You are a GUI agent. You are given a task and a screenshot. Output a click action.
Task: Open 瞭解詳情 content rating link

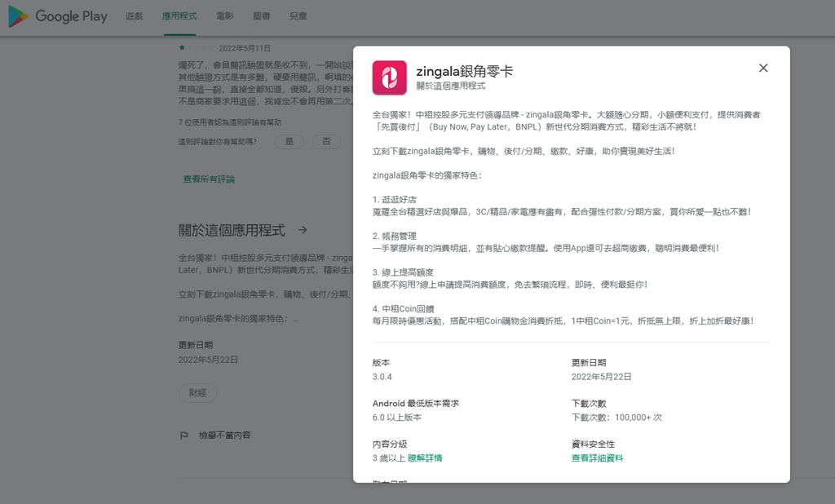click(425, 458)
